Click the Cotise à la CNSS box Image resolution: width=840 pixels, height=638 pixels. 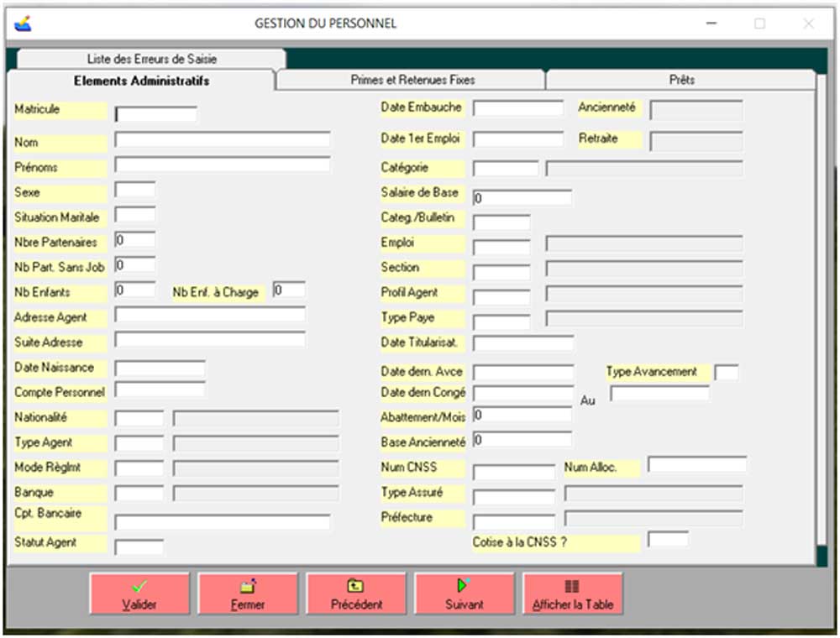[668, 539]
